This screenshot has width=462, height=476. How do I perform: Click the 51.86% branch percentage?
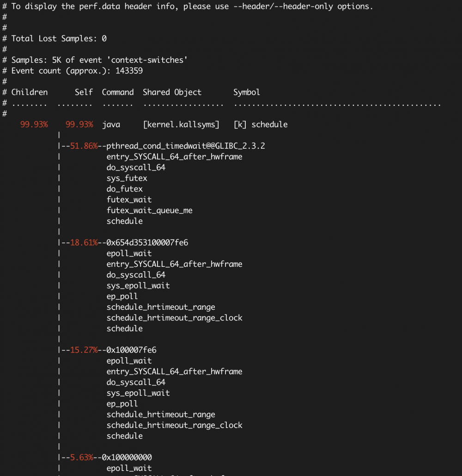click(84, 146)
